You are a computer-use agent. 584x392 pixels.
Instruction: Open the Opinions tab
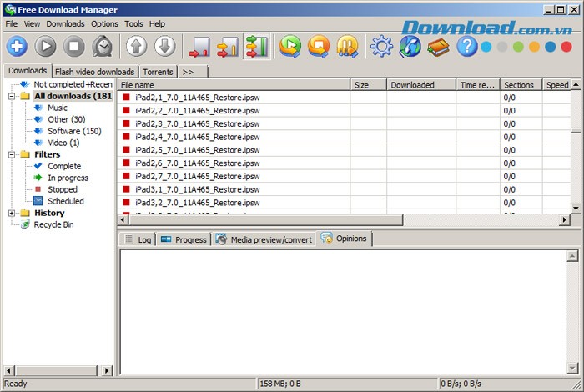344,239
